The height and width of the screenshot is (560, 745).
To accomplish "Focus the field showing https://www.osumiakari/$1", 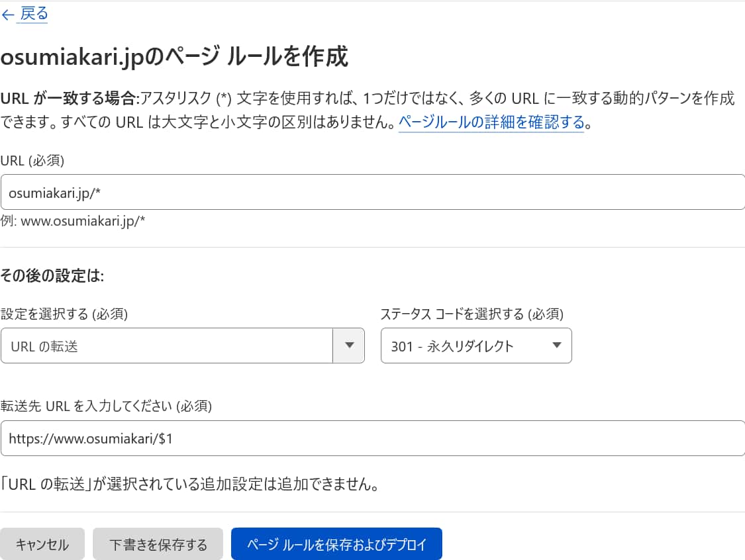I will (265, 438).
